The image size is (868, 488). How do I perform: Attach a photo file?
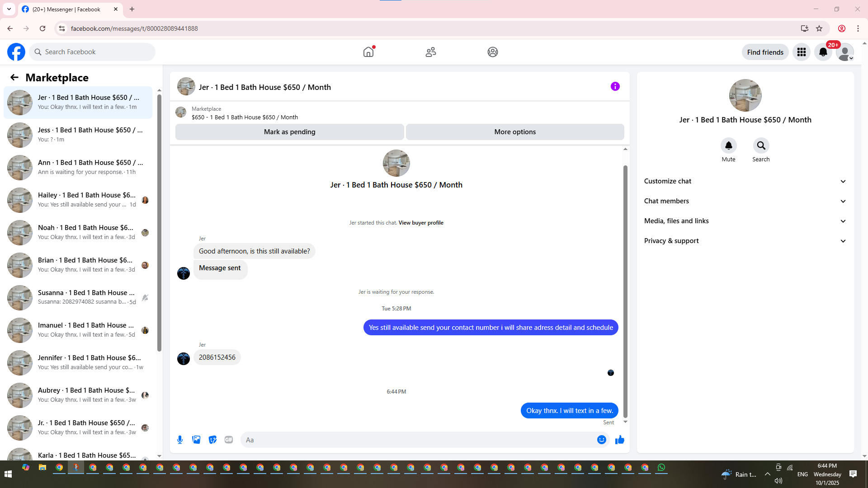pos(196,440)
